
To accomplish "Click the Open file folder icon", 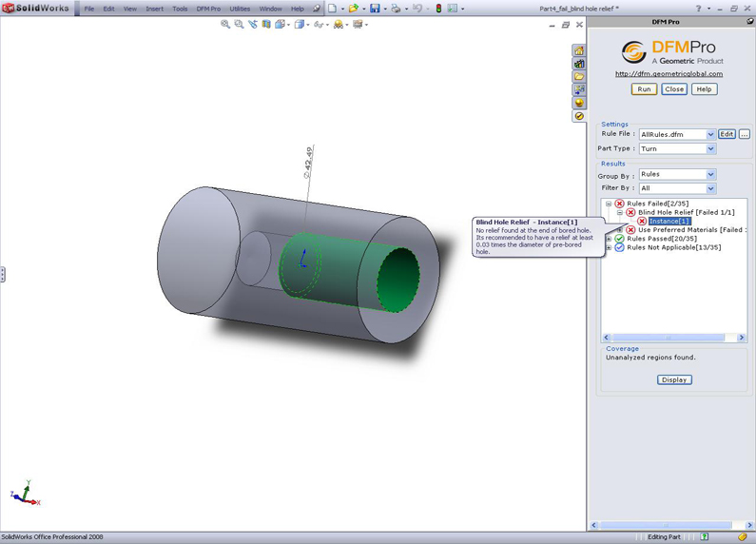I will (x=354, y=9).
